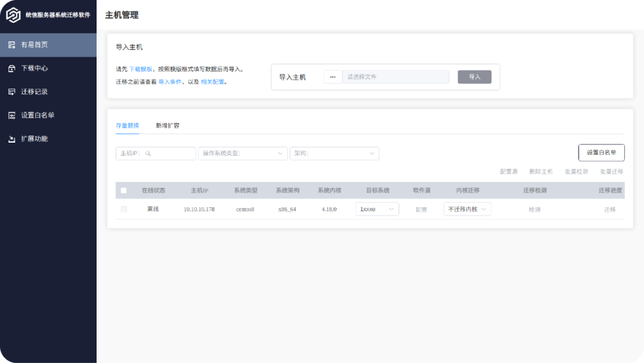Screen dimensions: 644x363
Task: Click the 4.18.0 kernel cell
Action: tap(329, 209)
